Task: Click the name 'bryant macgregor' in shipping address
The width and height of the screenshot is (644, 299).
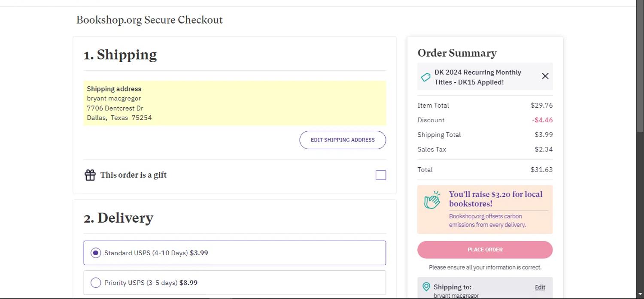Action: tap(114, 98)
